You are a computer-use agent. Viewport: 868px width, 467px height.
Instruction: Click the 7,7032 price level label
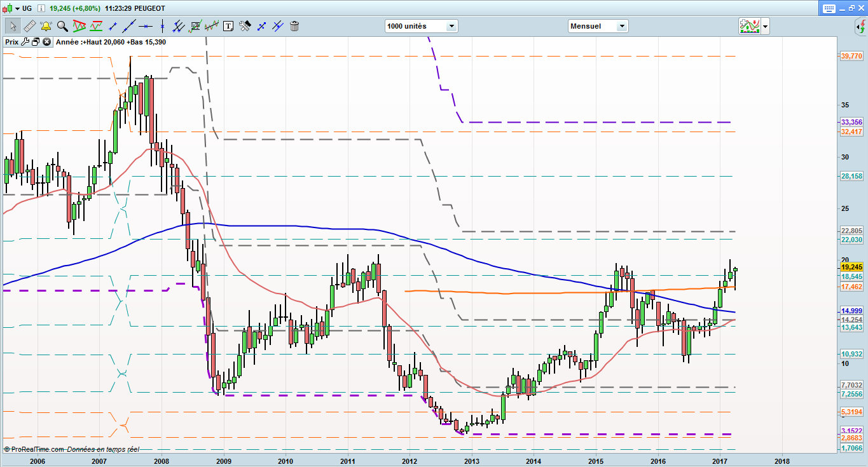tap(851, 385)
